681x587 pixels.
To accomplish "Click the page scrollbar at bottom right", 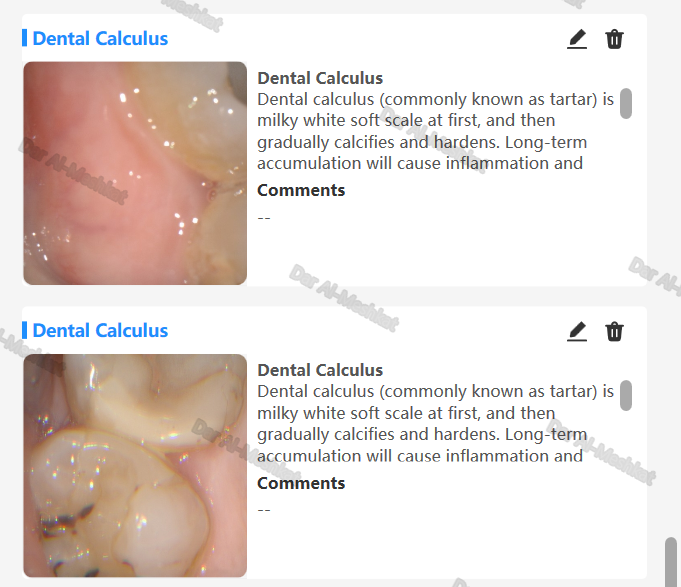I will [x=671, y=562].
